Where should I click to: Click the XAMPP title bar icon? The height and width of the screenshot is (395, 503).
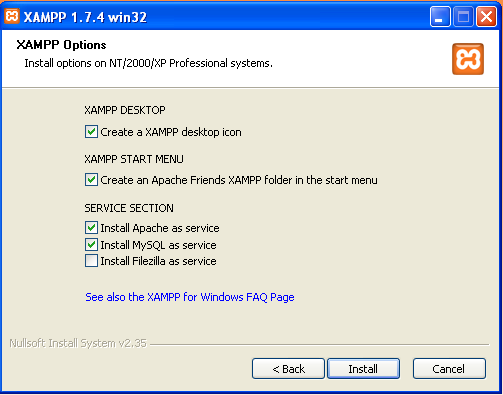(12, 16)
